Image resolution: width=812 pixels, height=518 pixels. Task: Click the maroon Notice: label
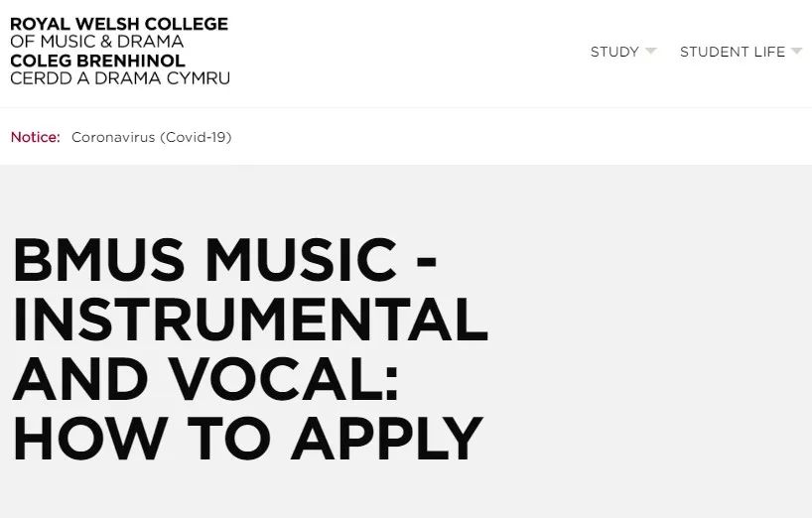point(35,137)
